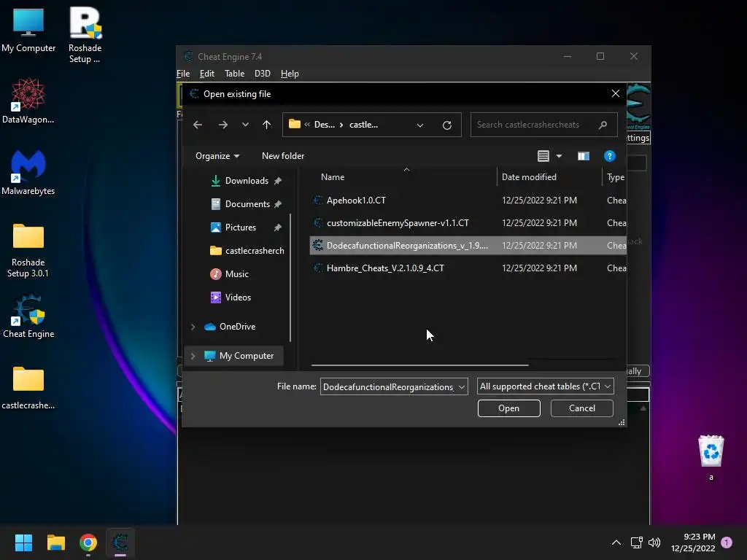Open the Recycle Bin on the desktop
The width and height of the screenshot is (747, 560).
click(711, 456)
